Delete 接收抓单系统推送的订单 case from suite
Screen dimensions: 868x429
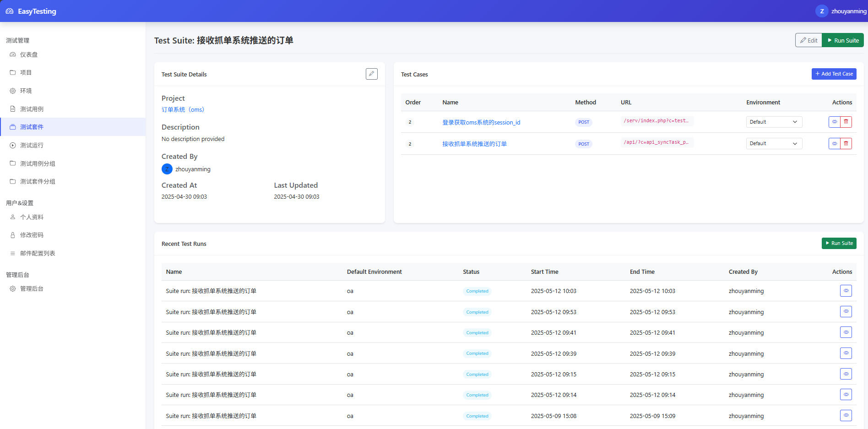846,143
